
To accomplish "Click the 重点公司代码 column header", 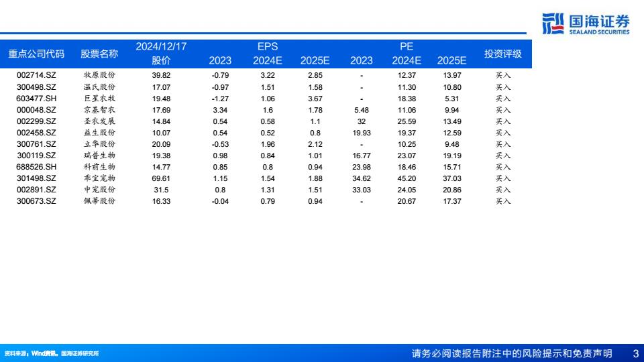I will click(36, 54).
